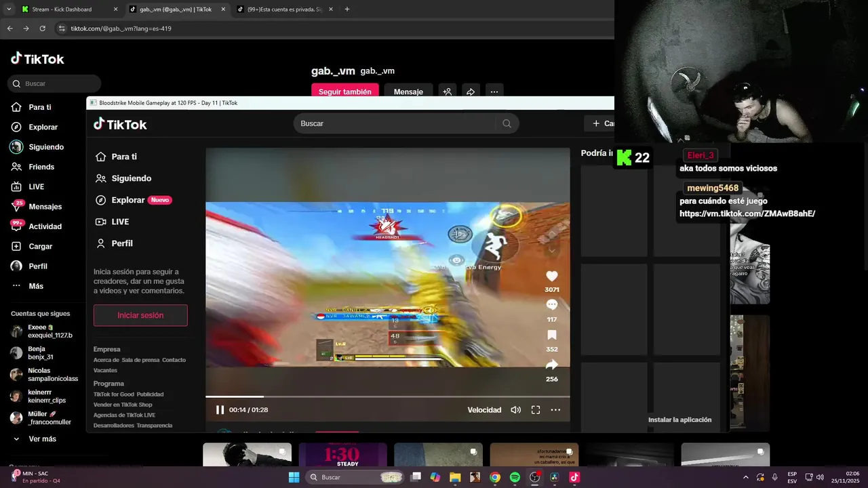Screen dimensions: 868x488
Task: Open the Acerca de link
Action: click(x=106, y=360)
